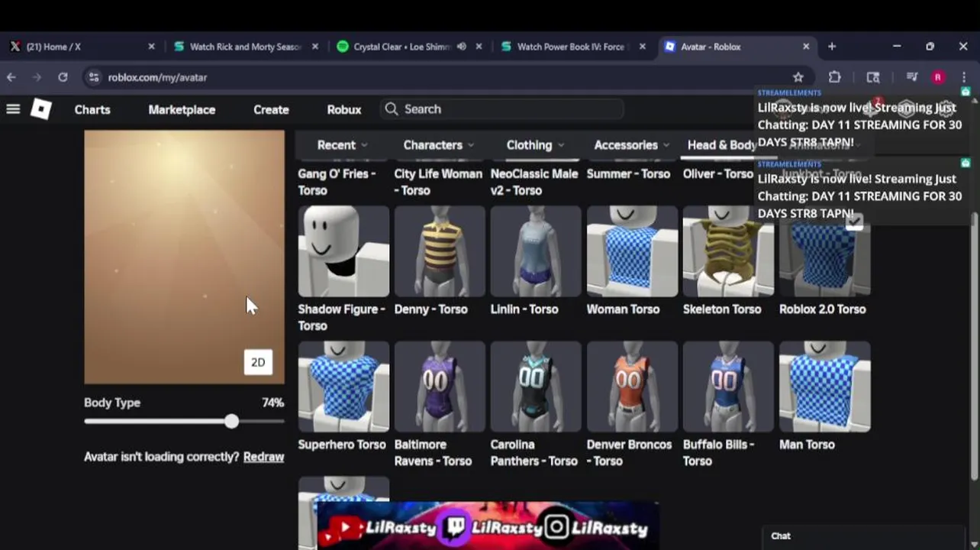Toggle avatar preview to 2D

tap(258, 362)
